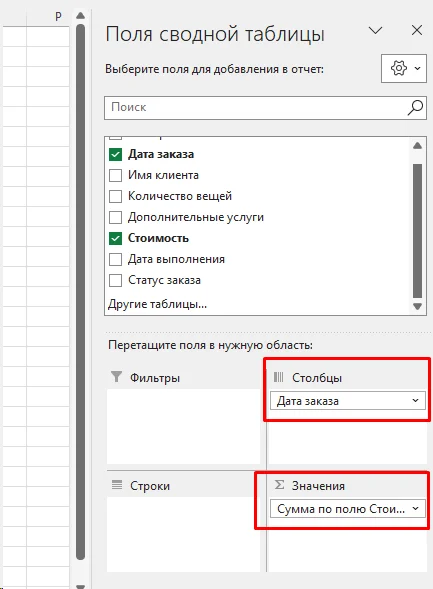The image size is (433, 589).
Task: Open the gear Tools settings button
Action: tap(404, 68)
